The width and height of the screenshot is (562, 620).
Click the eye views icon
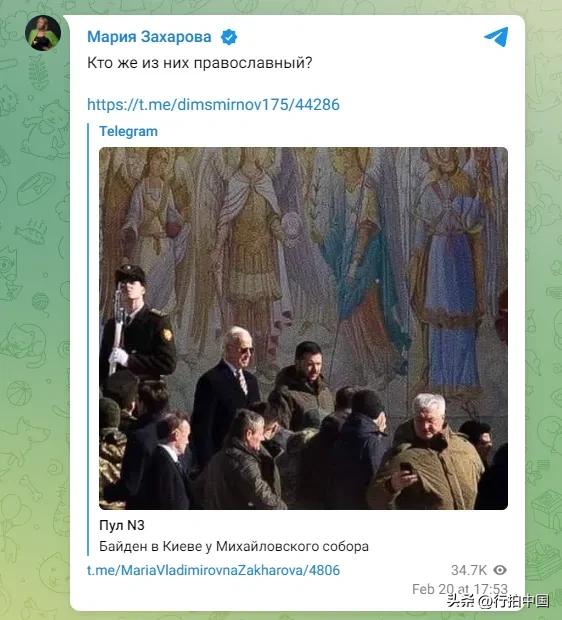click(x=500, y=570)
